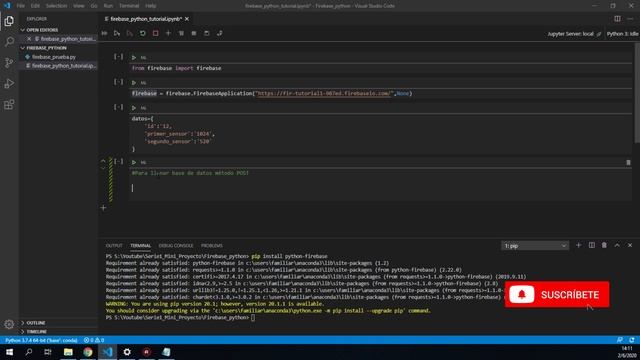Select the Python interpreter in status bar

click(41, 340)
